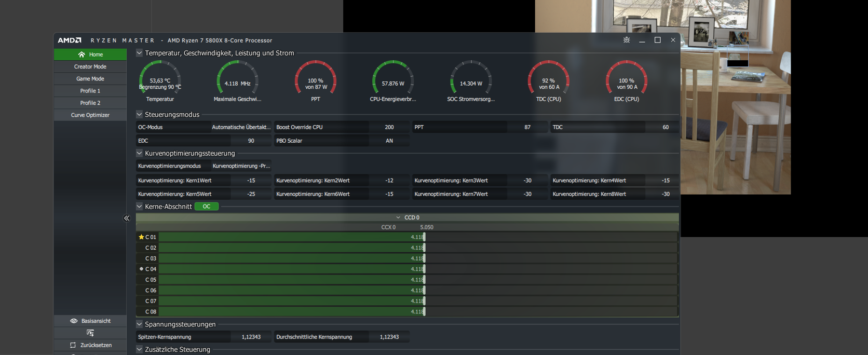Click the C 02 core frequency bar
Screen dimensions: 868x355
418,248
